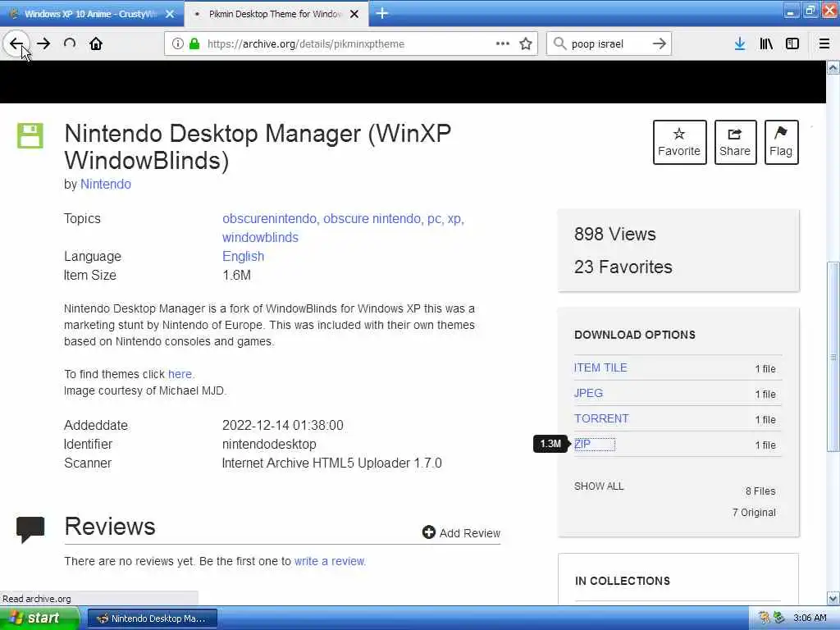Go back with the browser back arrow
This screenshot has width=840, height=630.
click(16, 44)
